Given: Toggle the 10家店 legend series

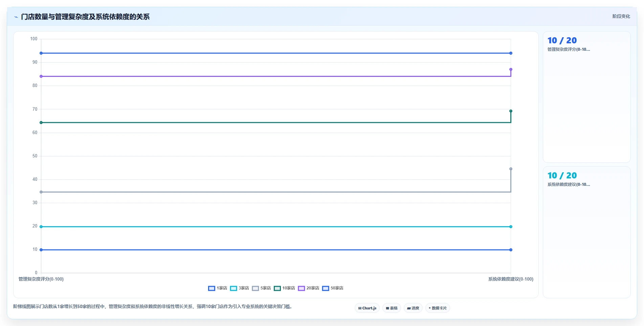Looking at the screenshot, I should pyautogui.click(x=284, y=288).
